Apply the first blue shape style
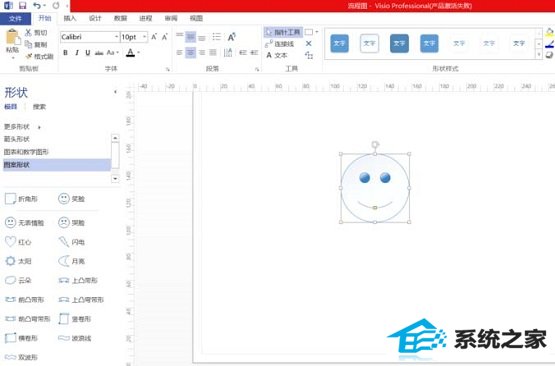 click(339, 43)
